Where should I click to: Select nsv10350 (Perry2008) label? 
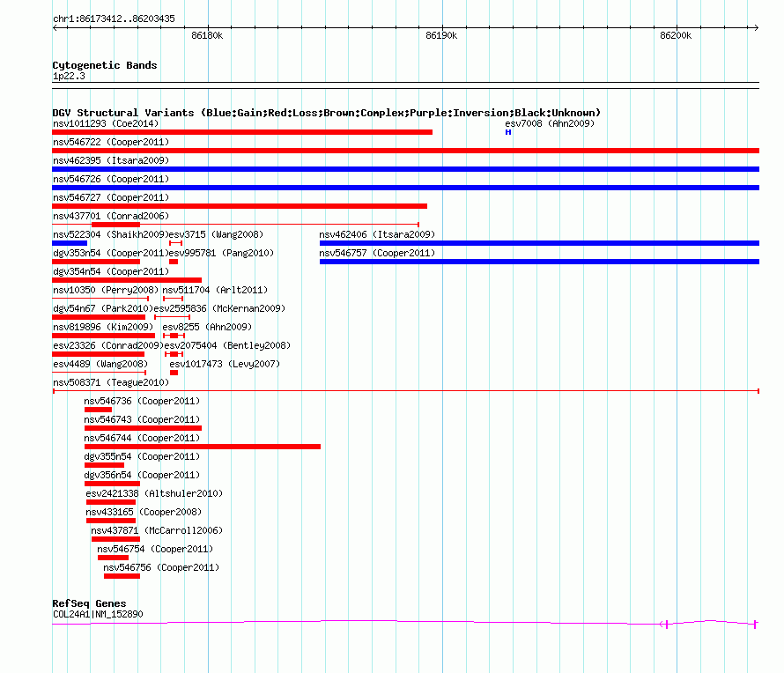point(106,290)
